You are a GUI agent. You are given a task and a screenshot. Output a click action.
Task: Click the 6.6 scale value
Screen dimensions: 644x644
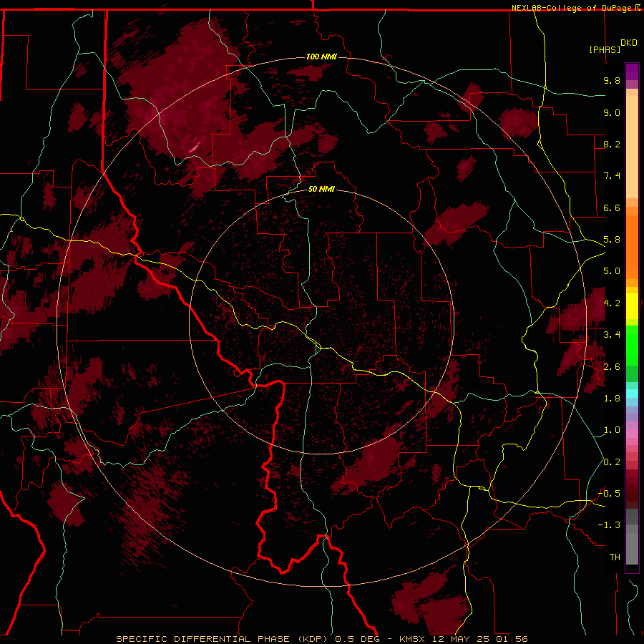point(612,208)
